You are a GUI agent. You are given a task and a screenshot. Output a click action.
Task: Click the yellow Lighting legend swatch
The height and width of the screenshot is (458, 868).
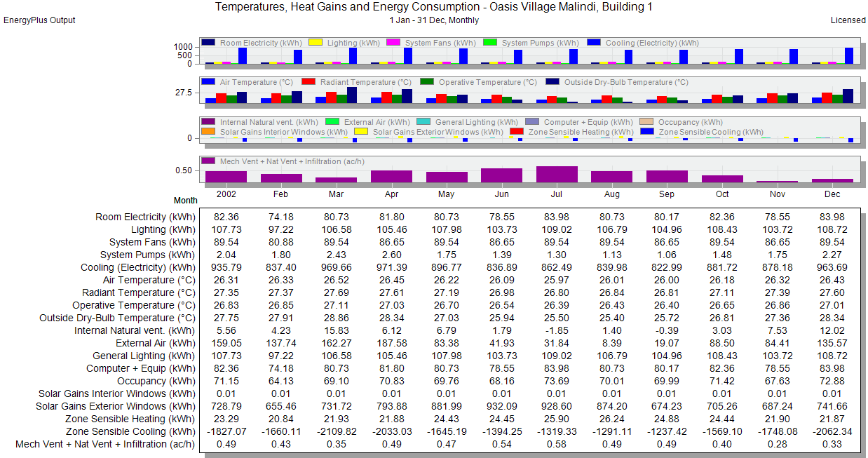(315, 43)
